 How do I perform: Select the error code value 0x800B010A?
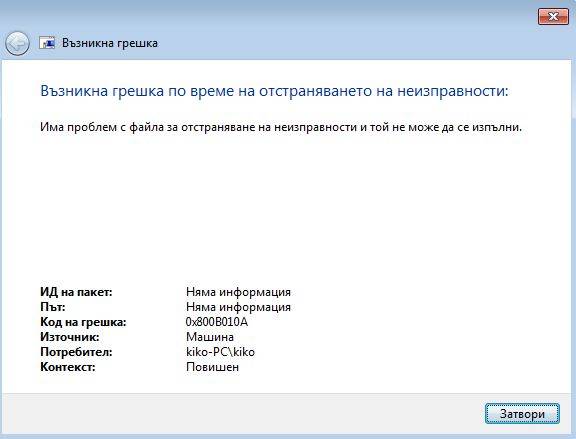click(217, 322)
